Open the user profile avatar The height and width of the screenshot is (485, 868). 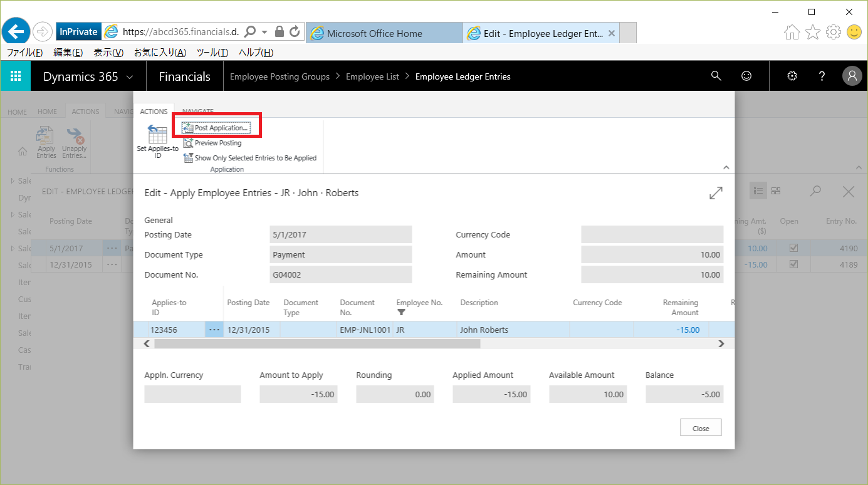852,76
